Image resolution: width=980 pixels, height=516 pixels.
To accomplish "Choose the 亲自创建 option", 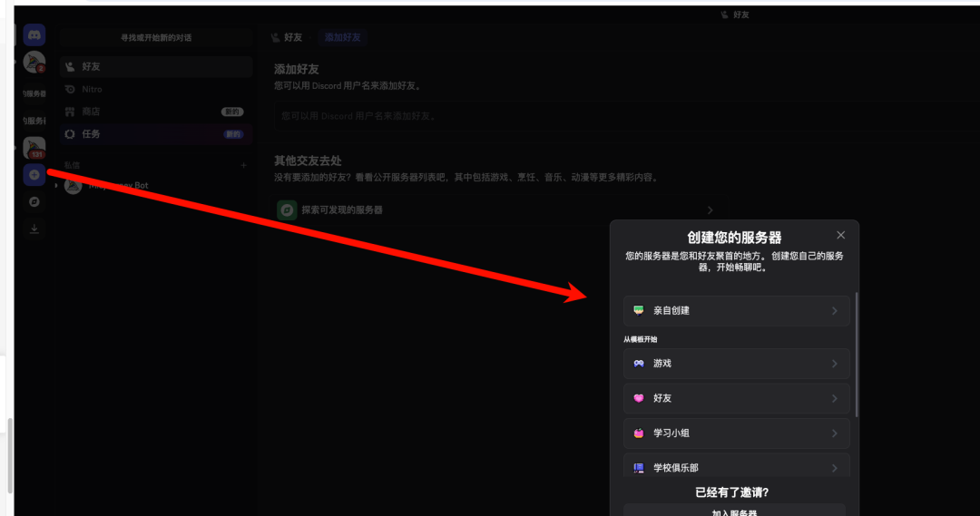I will [736, 310].
